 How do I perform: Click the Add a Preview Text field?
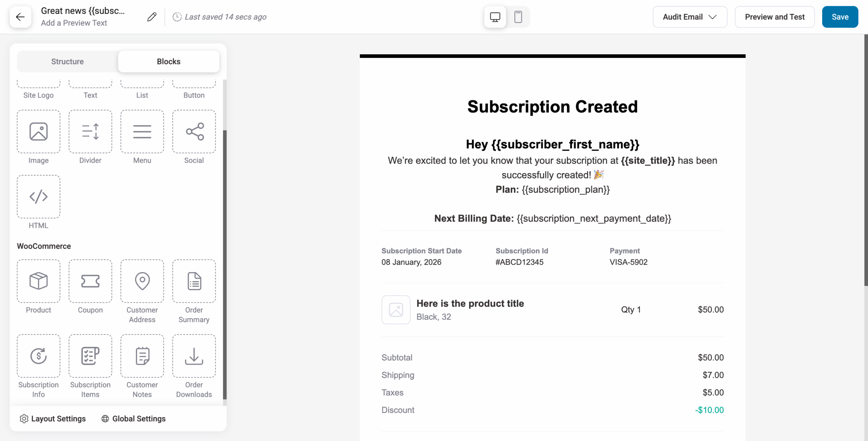point(74,23)
